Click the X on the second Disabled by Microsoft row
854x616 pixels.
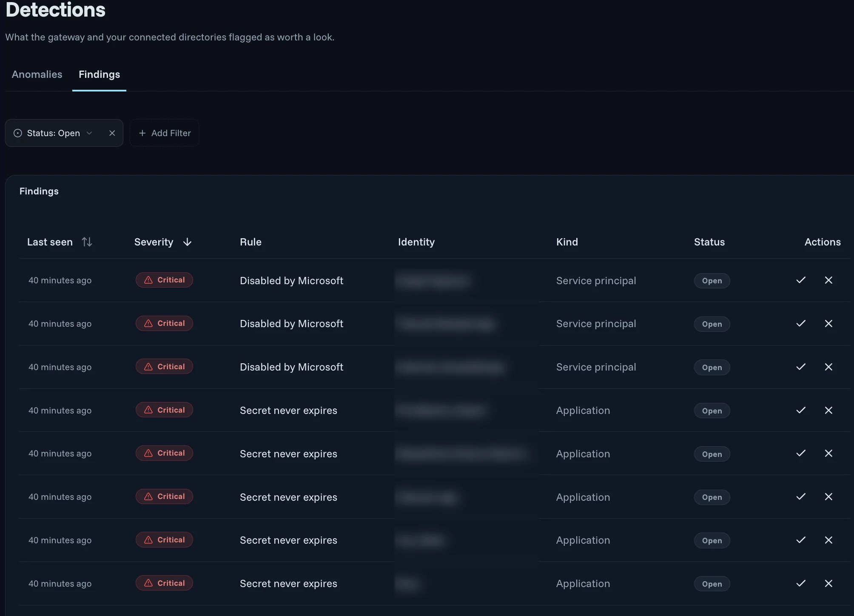[828, 323]
